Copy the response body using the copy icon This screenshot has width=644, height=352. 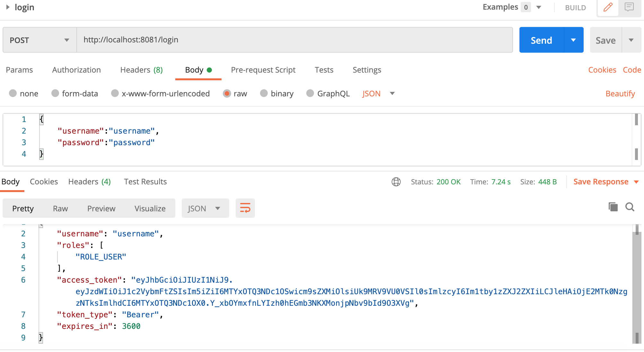click(x=613, y=207)
